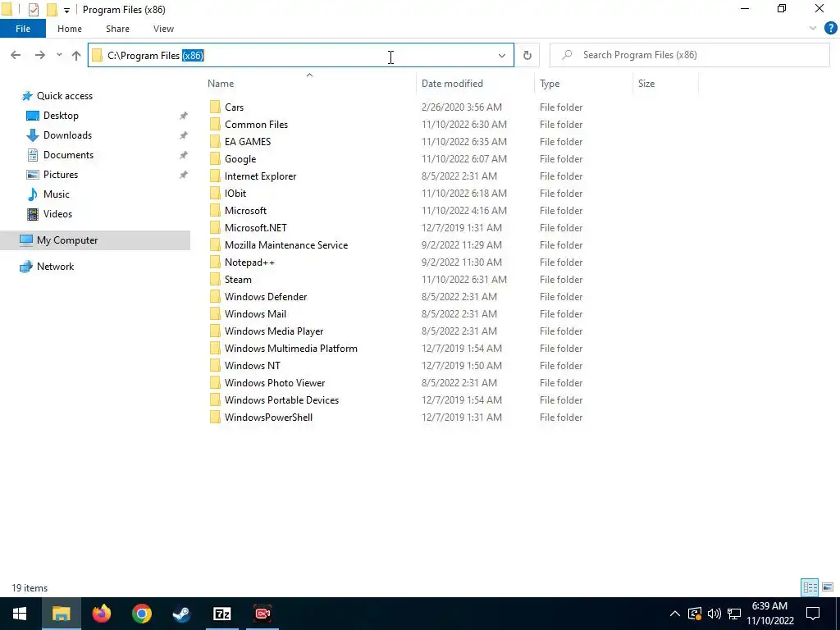Viewport: 840px width, 630px height.
Task: Click the Properties quick access toolbar icon
Action: pos(34,10)
